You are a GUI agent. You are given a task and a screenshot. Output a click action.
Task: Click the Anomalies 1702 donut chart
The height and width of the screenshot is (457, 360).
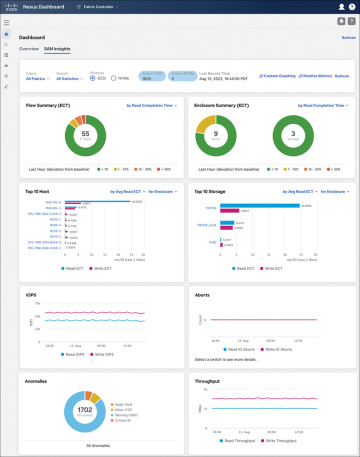[x=85, y=411]
